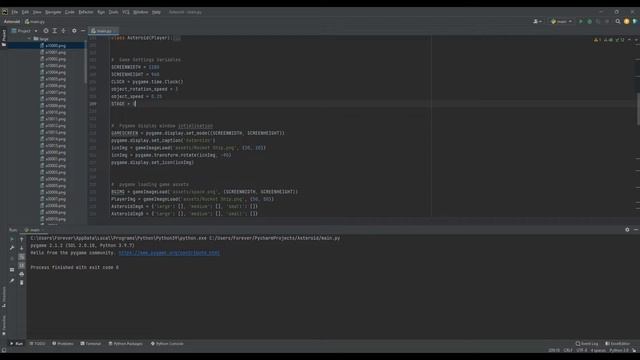Screen dimensions: 640x360
Task: Toggle Soft-Wrap in Run console
Action: point(22,257)
